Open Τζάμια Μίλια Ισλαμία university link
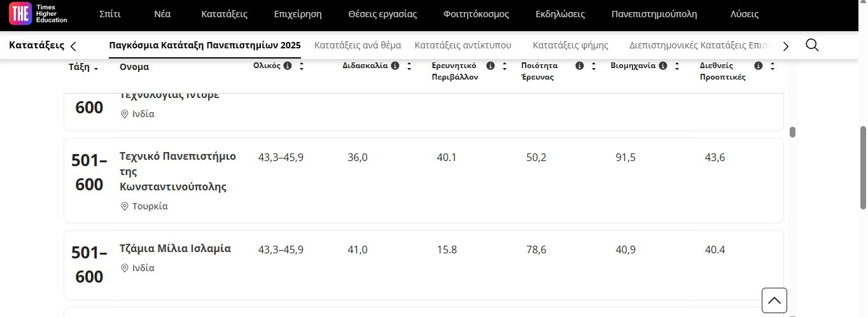This screenshot has width=868, height=317. (x=175, y=248)
